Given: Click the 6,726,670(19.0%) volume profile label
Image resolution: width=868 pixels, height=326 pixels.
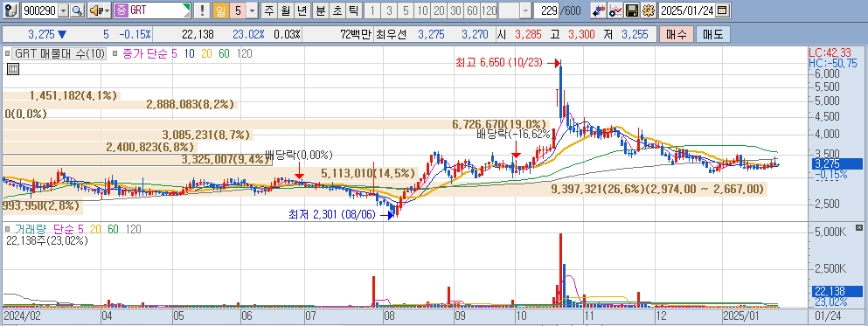Looking at the screenshot, I should [x=499, y=124].
